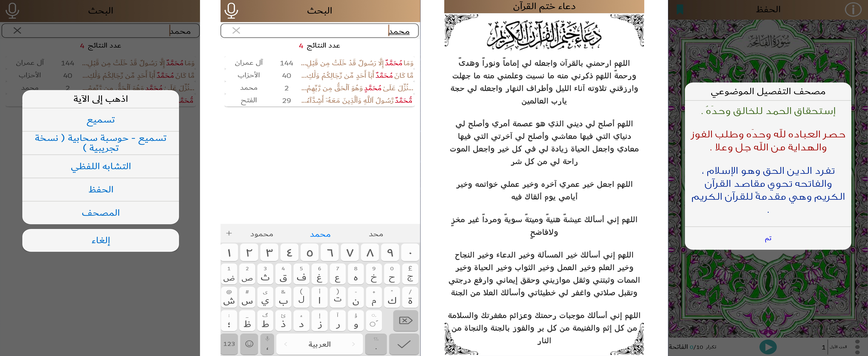Open the الأحزاب 40 search result
The height and width of the screenshot is (356, 868).
click(x=319, y=75)
